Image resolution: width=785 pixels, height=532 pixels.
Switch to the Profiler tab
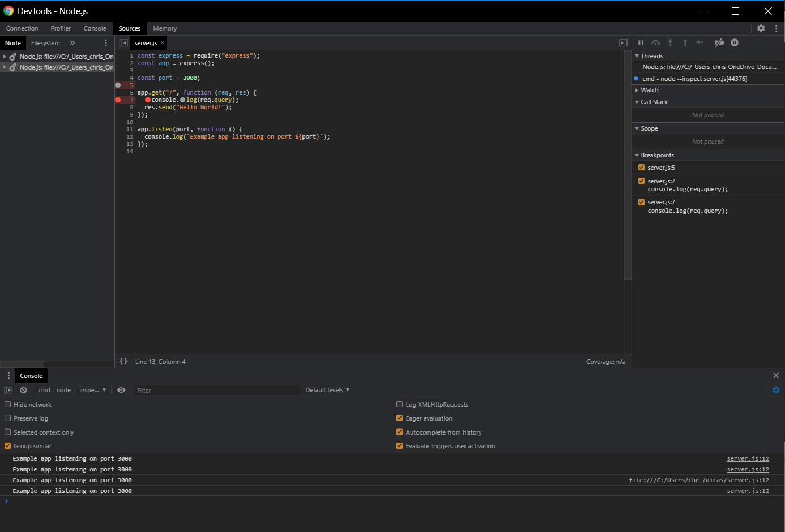tap(61, 28)
